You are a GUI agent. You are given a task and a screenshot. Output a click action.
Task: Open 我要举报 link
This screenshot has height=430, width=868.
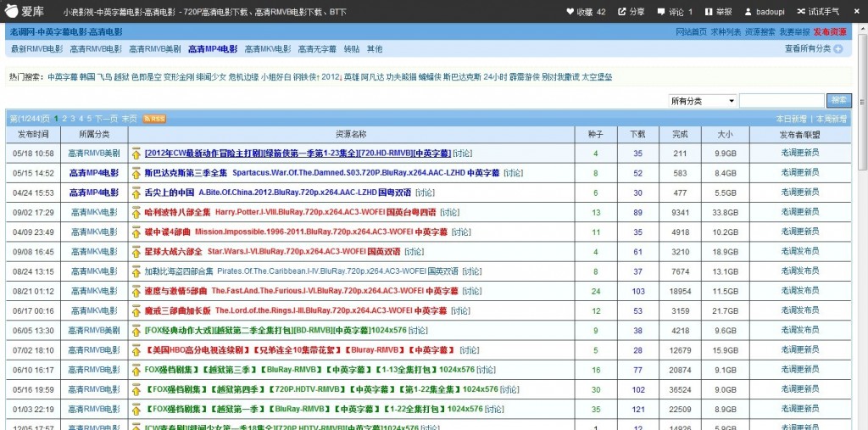[794, 32]
